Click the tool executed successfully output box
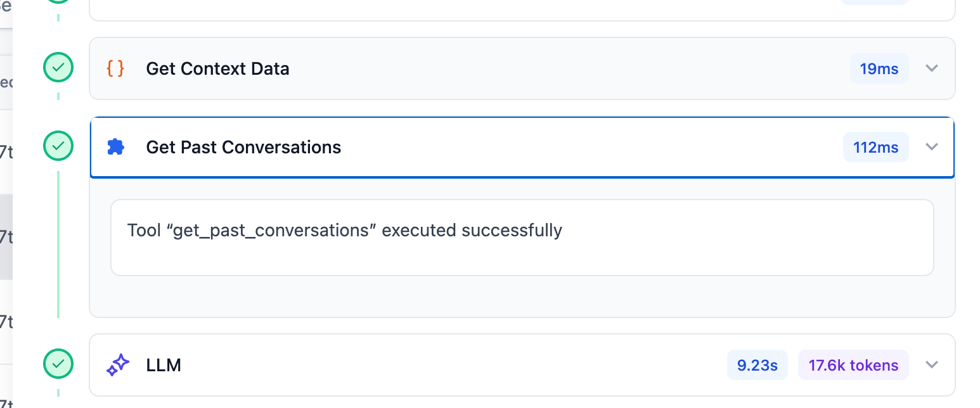 (x=522, y=238)
